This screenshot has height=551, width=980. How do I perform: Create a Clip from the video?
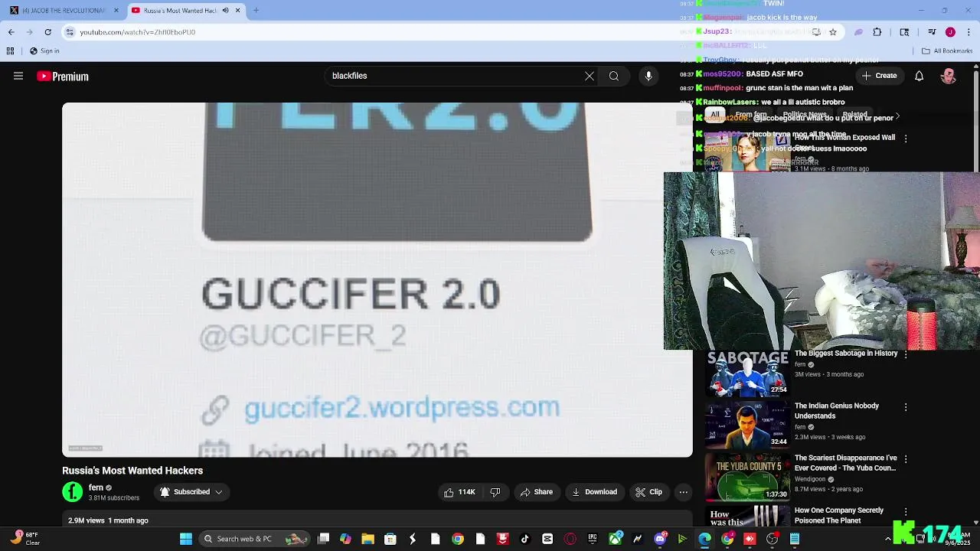(648, 492)
